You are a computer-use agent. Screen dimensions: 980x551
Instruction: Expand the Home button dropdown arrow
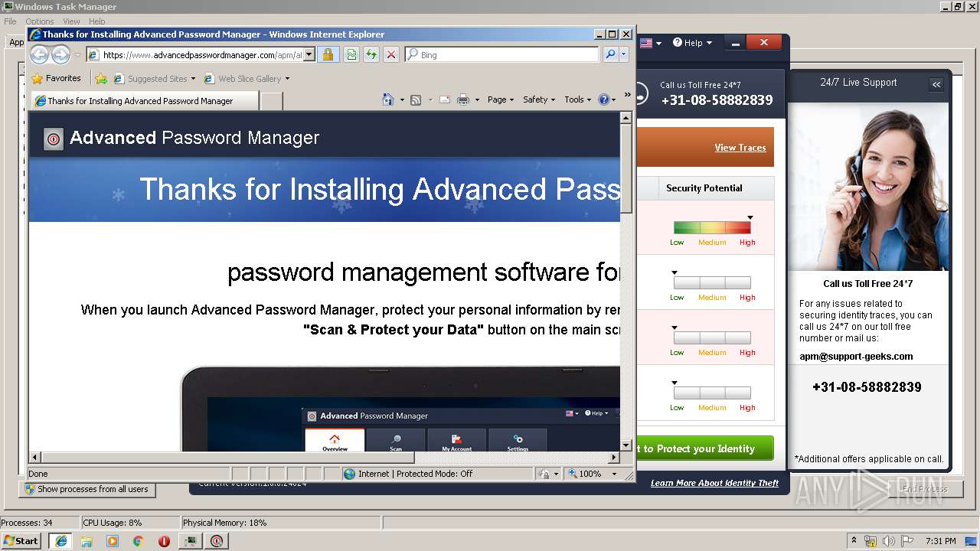(x=402, y=100)
